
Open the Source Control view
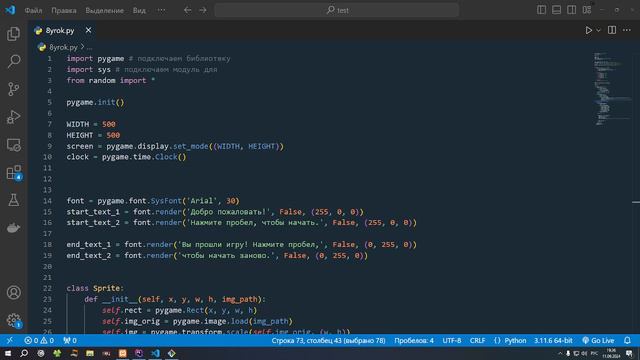(x=13, y=89)
